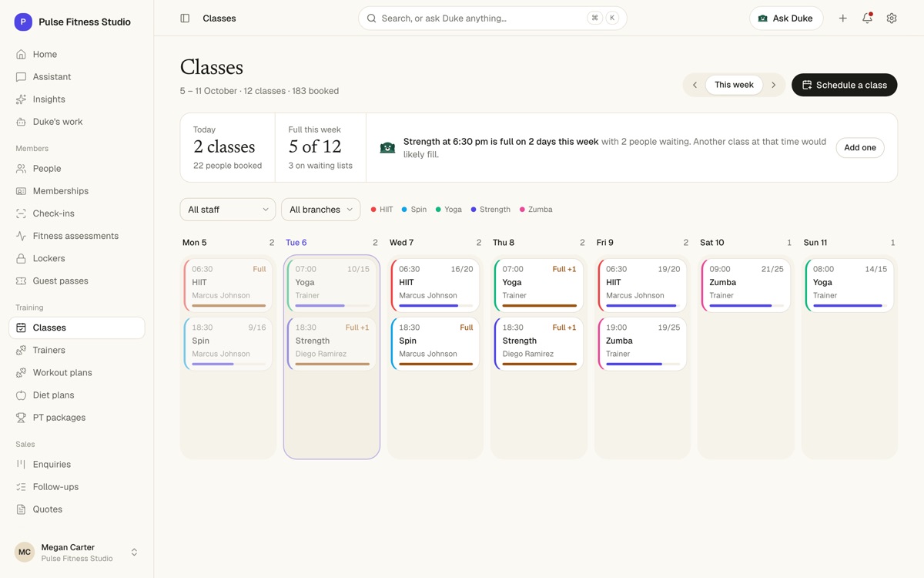The height and width of the screenshot is (578, 924).
Task: Toggle the Zumba legend filter
Action: coord(536,210)
